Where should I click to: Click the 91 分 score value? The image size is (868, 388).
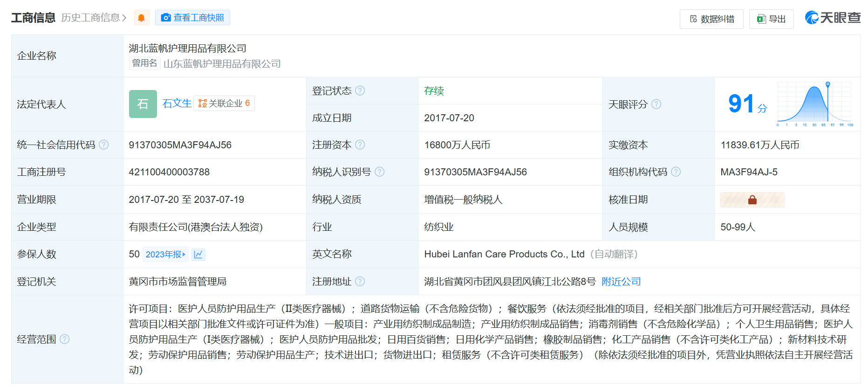[x=747, y=104]
